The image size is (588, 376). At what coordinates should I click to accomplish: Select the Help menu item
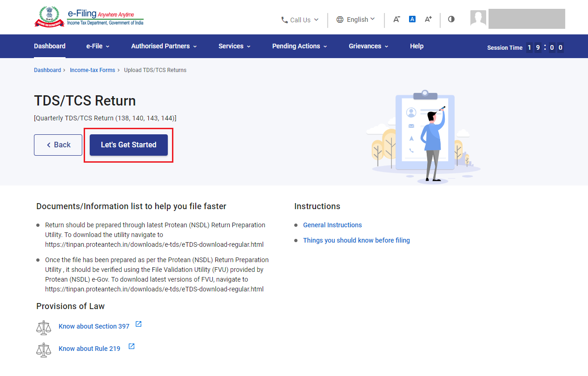(416, 46)
